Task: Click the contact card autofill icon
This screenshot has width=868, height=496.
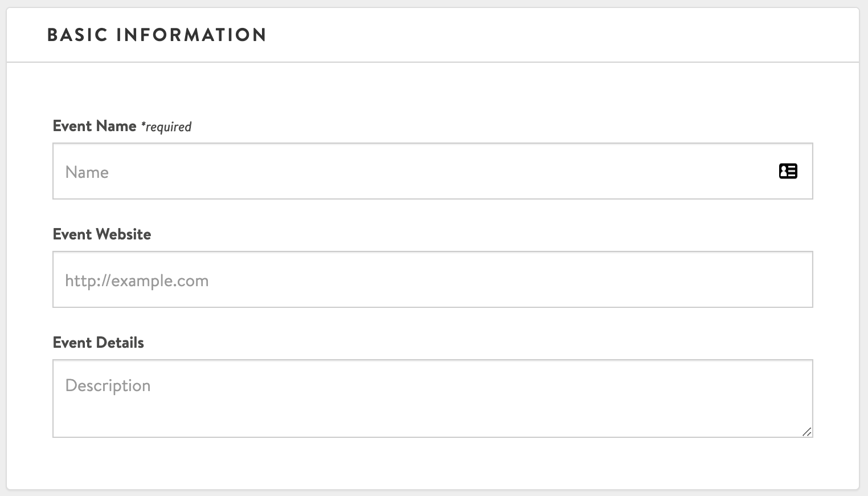Action: [x=788, y=171]
